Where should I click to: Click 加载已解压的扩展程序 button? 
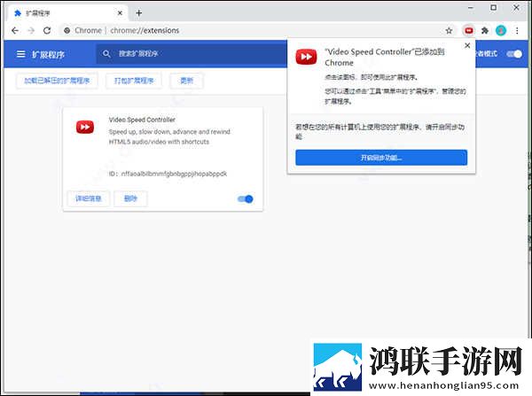pyautogui.click(x=57, y=81)
